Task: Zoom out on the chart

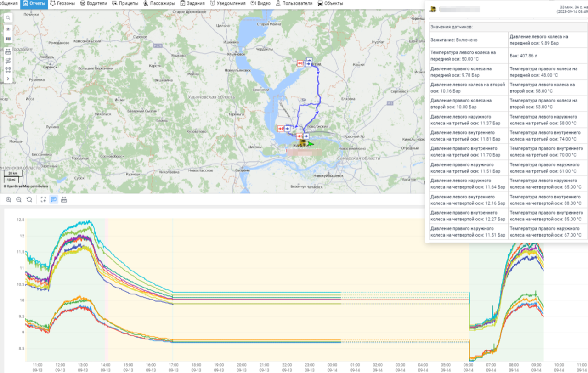Action: 19,199
